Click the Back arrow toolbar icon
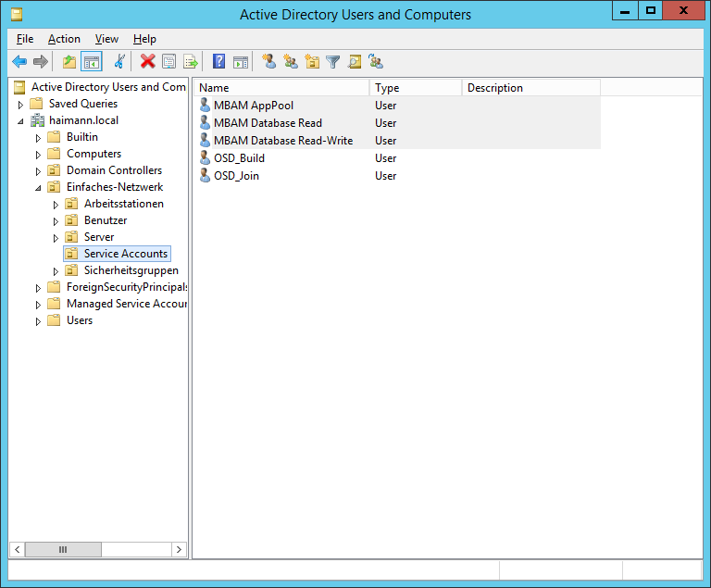Screen dimensions: 711x588 (x=19, y=61)
